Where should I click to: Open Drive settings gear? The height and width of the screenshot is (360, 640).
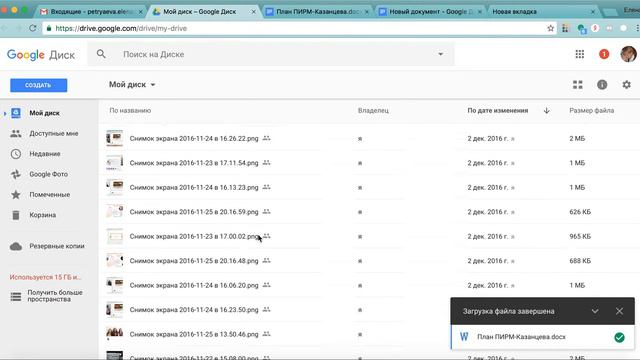coord(627,84)
